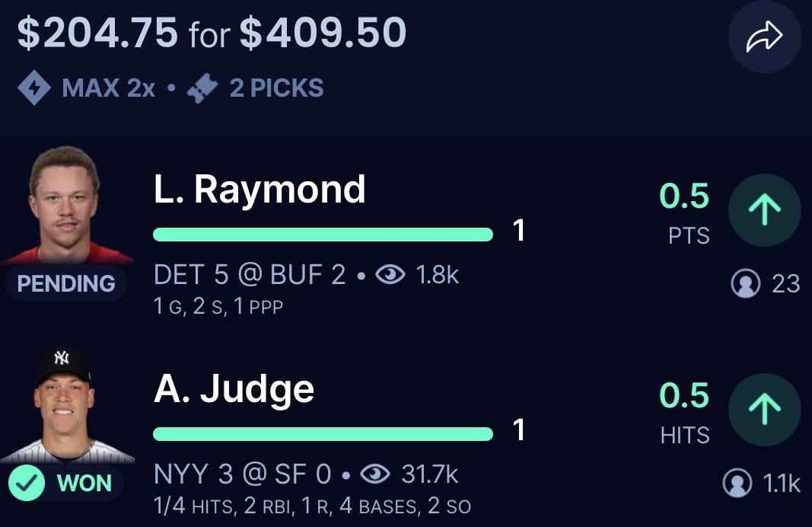Tap the DET 5 @ BUF 2 score

[x=250, y=275]
